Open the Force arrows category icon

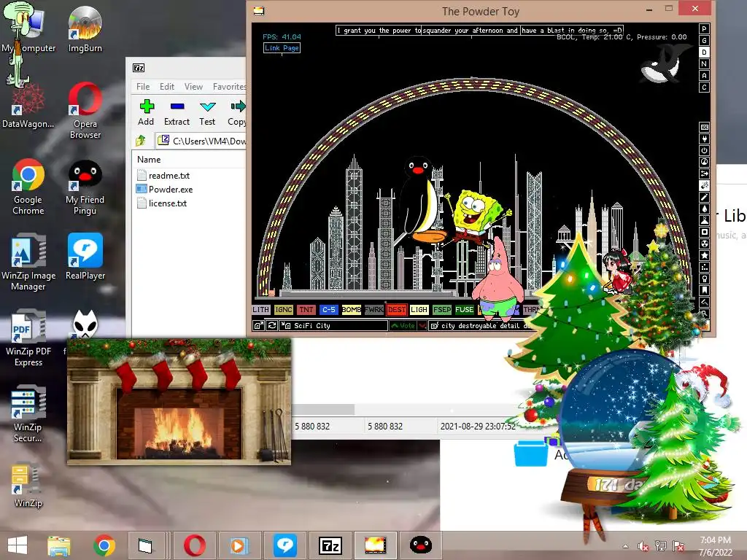pyautogui.click(x=704, y=174)
